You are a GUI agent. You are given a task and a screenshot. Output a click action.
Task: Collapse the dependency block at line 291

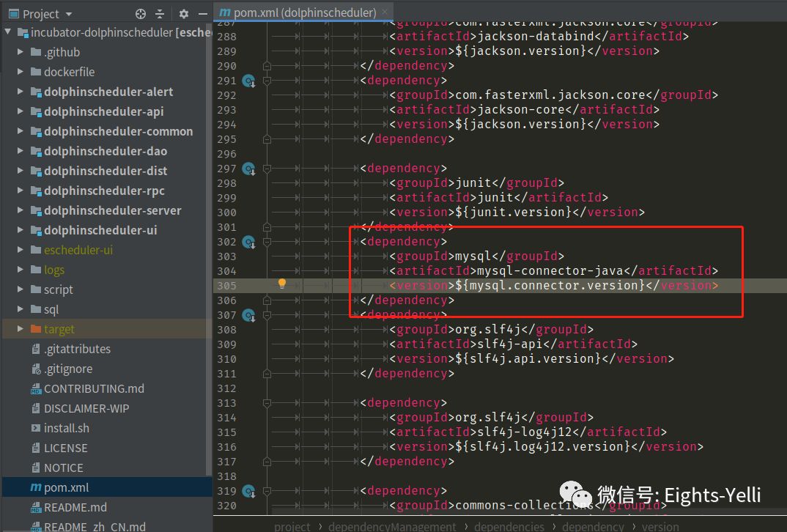[267, 81]
